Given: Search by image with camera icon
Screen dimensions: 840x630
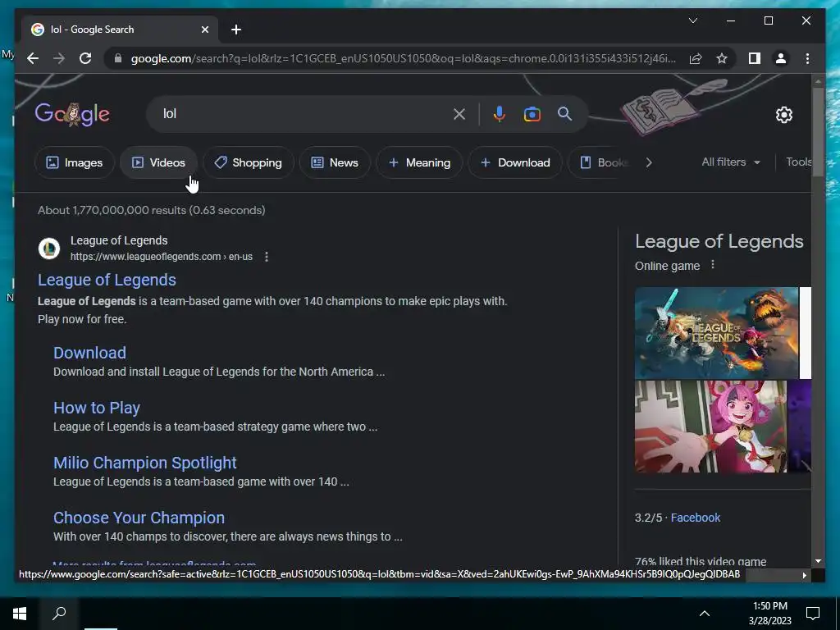Looking at the screenshot, I should tap(532, 114).
